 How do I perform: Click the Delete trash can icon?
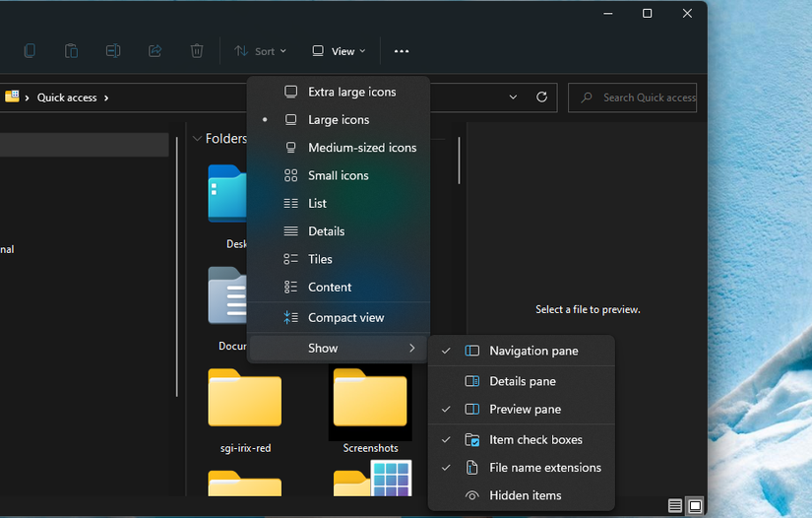(x=197, y=51)
